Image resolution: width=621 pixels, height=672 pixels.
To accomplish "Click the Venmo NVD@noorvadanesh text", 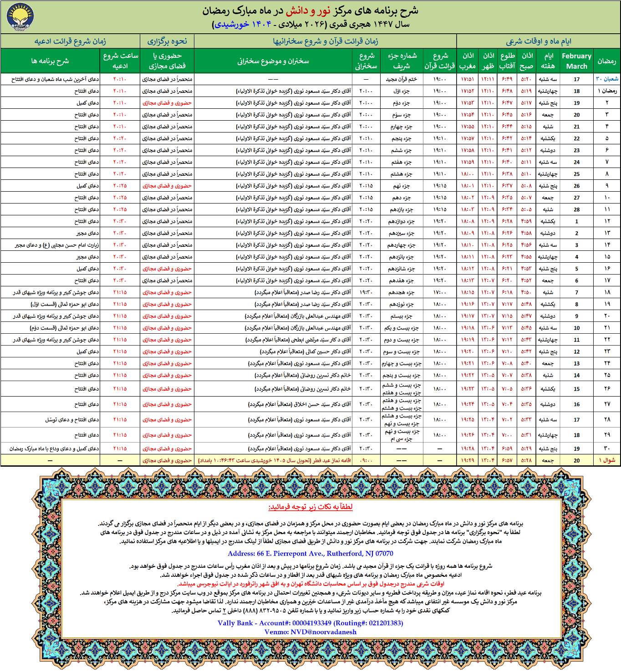I will pos(310,632).
